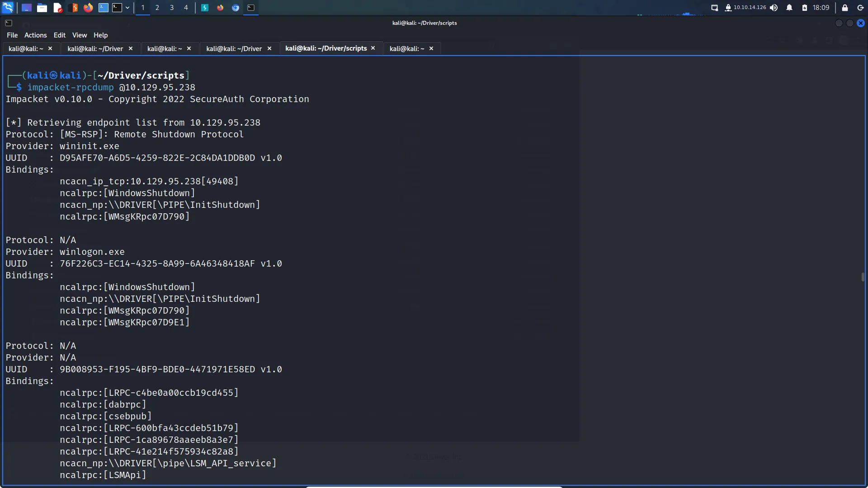Click the 18:09 panel clock
The height and width of the screenshot is (488, 868).
(x=821, y=8)
